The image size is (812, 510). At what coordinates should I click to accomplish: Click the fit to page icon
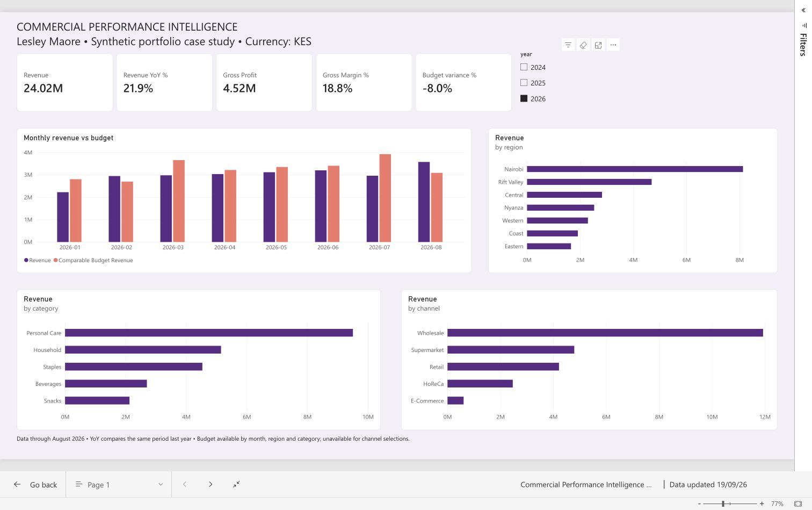point(798,504)
